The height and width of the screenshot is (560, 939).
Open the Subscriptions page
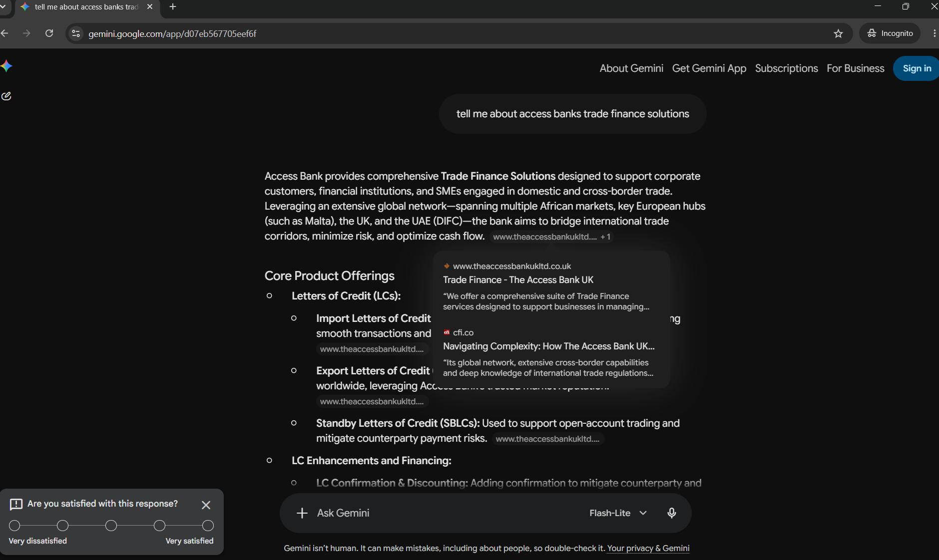coord(787,68)
